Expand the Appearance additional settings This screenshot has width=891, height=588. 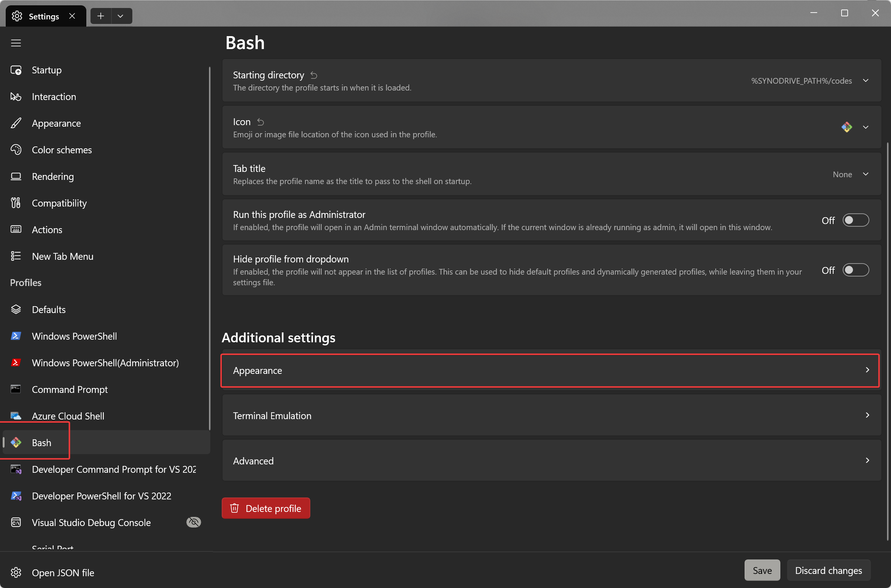pyautogui.click(x=550, y=370)
